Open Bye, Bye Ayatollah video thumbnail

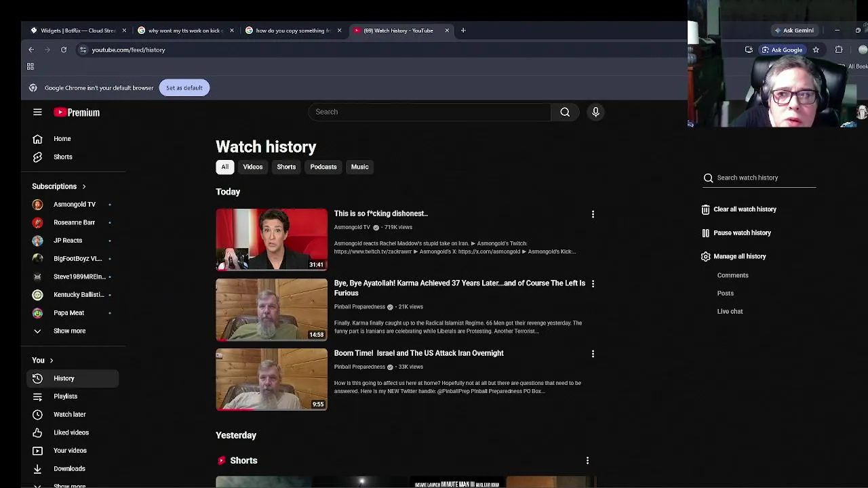(271, 310)
